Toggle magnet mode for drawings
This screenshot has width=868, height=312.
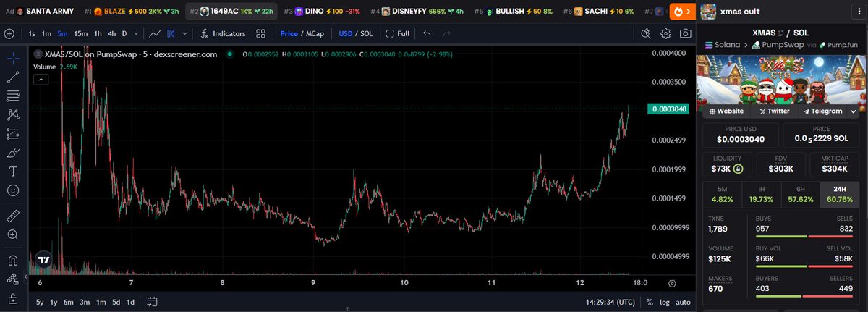(x=12, y=260)
